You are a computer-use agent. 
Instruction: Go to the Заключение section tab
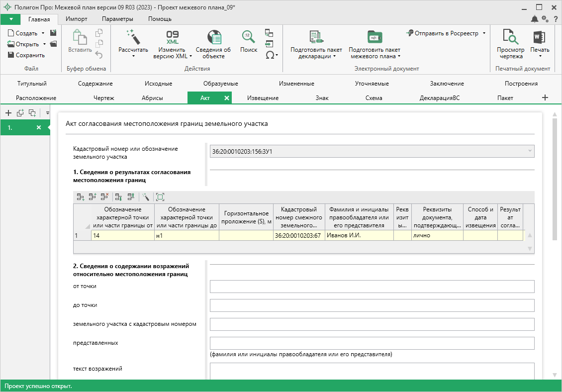(x=447, y=84)
